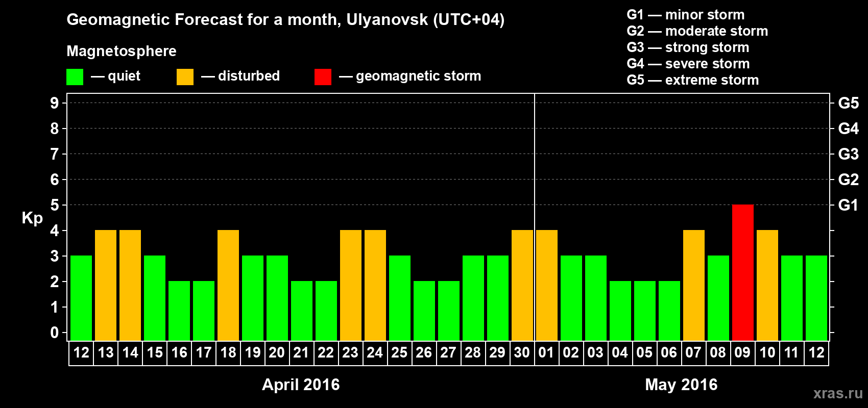Select the chart title 'Geomagnetic Forecast for a month'
Screen dimensions: 868x408
point(204,19)
